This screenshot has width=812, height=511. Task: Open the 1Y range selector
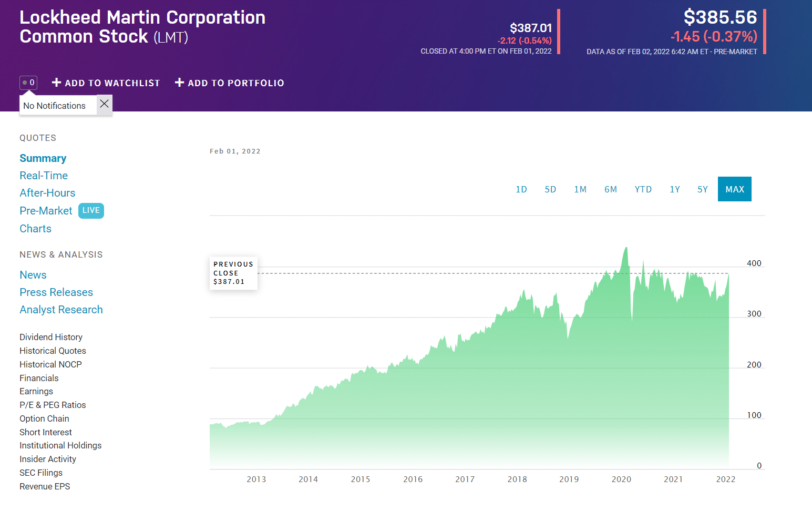pyautogui.click(x=674, y=189)
